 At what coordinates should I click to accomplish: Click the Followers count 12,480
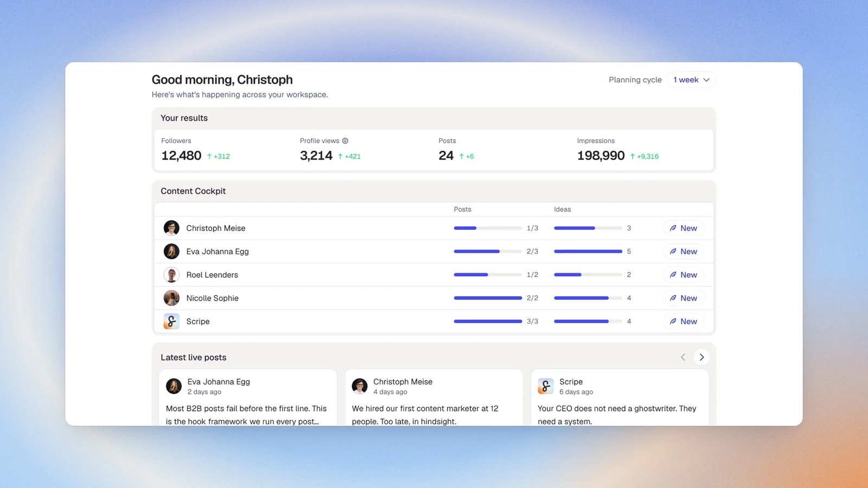pos(181,156)
